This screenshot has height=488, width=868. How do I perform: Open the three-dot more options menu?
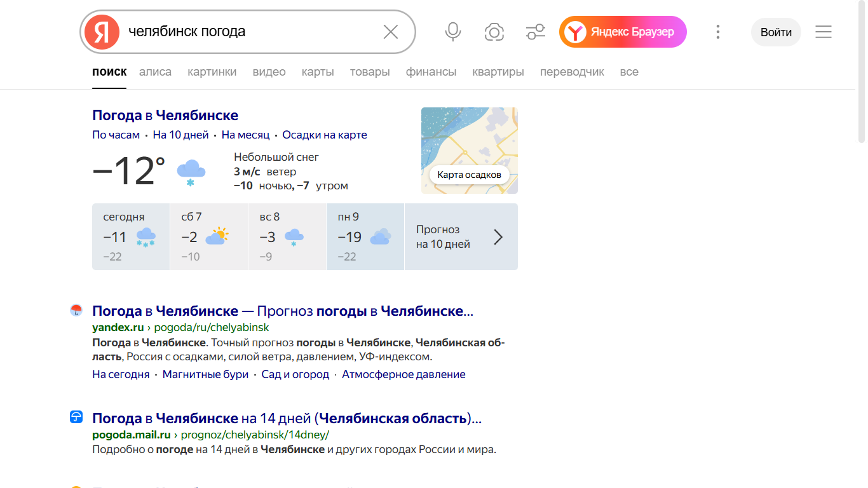pyautogui.click(x=718, y=32)
